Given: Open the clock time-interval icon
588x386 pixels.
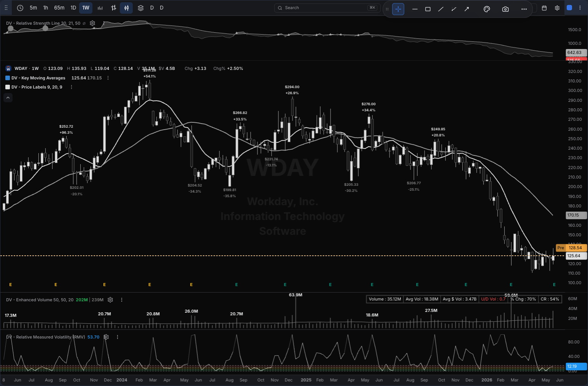Looking at the screenshot, I should click(20, 8).
